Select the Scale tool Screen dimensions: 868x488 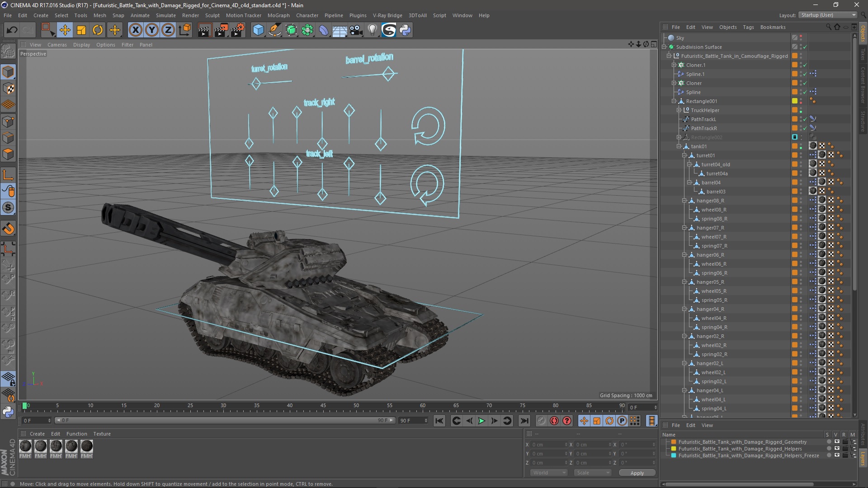[x=81, y=30]
